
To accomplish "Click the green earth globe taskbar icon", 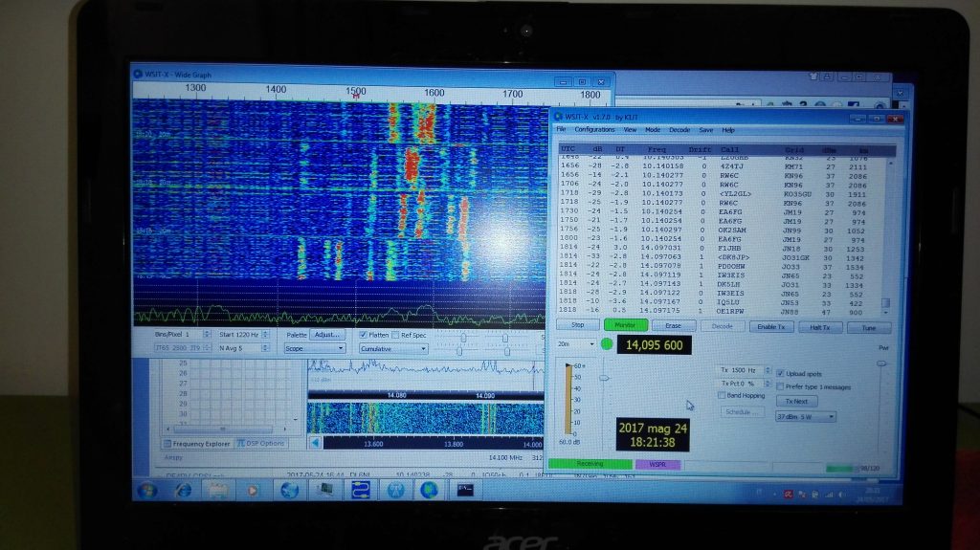I will click(x=429, y=491).
